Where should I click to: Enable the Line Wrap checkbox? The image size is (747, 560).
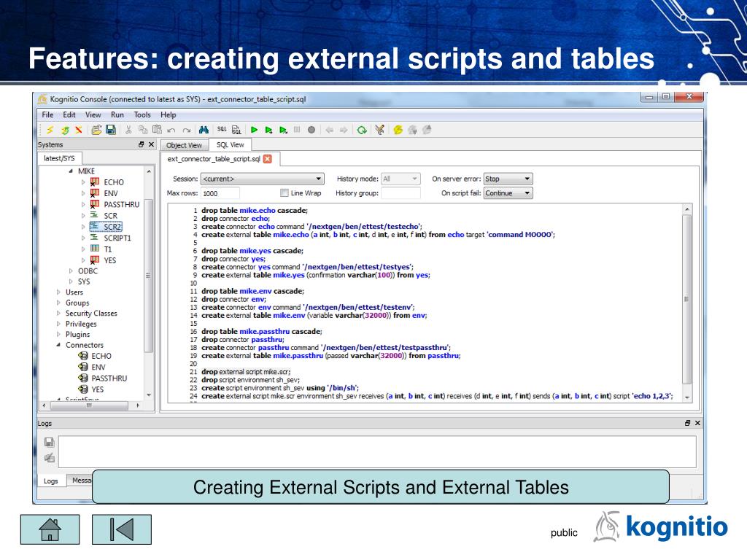[x=285, y=193]
